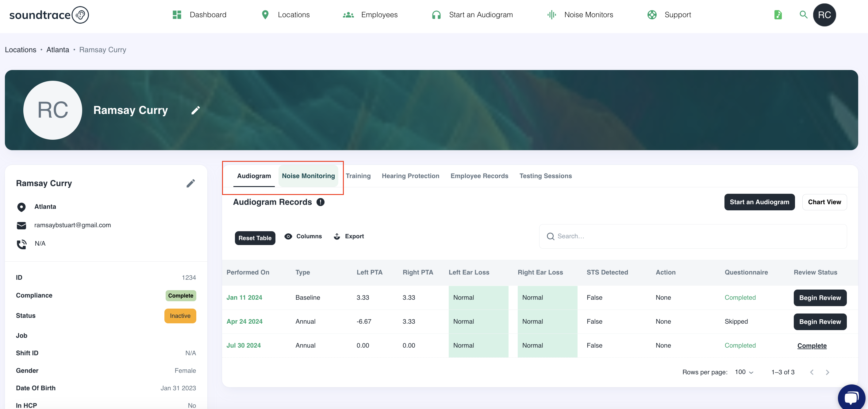
Task: Open the RC user avatar menu
Action: pyautogui.click(x=824, y=15)
